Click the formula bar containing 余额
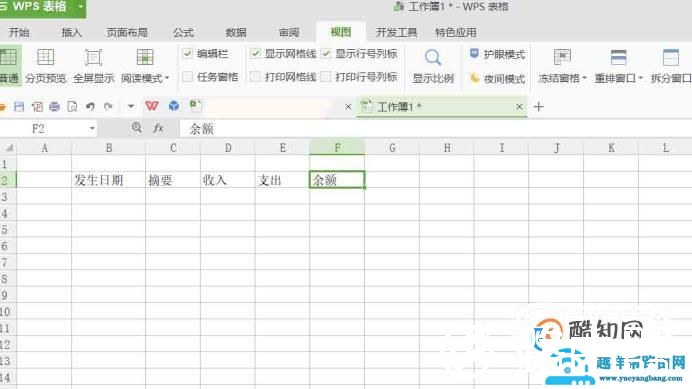Viewport: 692px width, 389px height. pos(436,128)
